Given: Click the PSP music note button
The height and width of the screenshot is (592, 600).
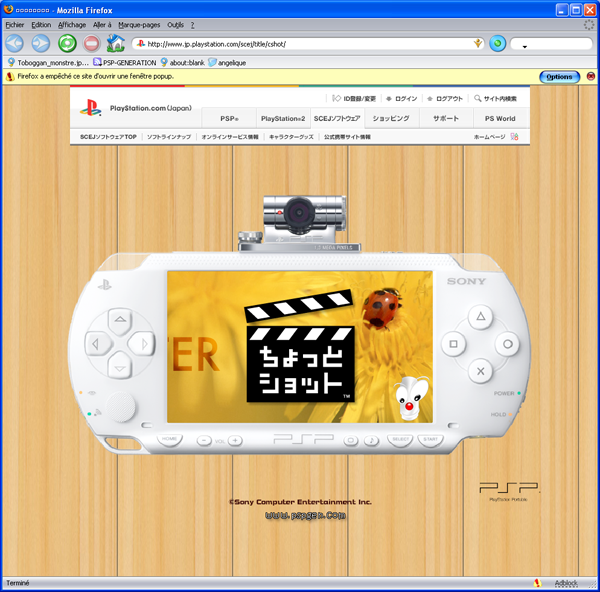Looking at the screenshot, I should point(371,440).
